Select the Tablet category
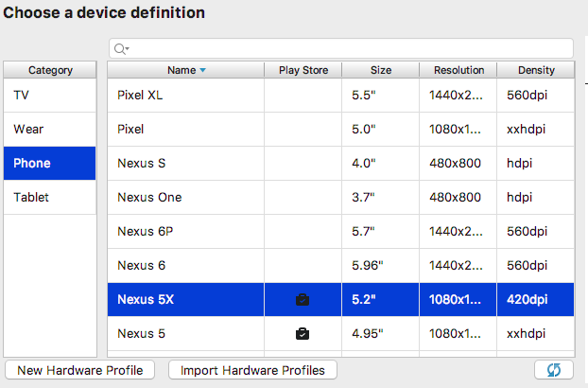Image resolution: width=588 pixels, height=388 pixels. (49, 198)
